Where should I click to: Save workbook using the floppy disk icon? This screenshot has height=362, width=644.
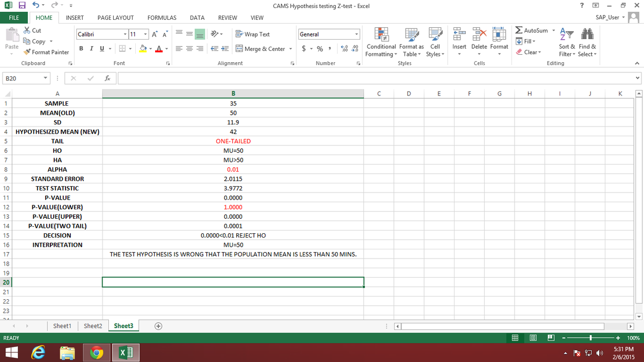coord(23,6)
